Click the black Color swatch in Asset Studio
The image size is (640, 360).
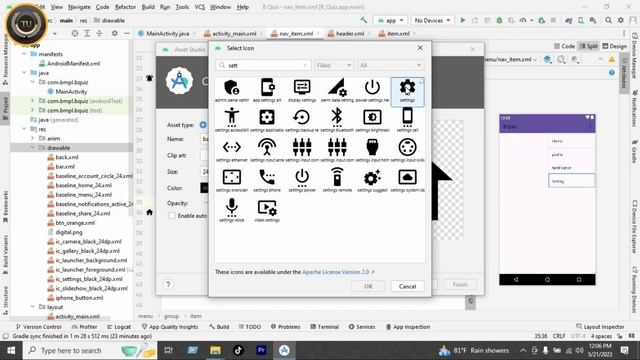(204, 188)
